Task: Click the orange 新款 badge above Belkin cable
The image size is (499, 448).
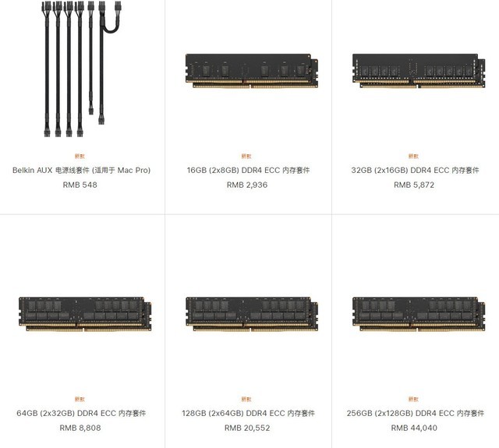Action: [80, 156]
